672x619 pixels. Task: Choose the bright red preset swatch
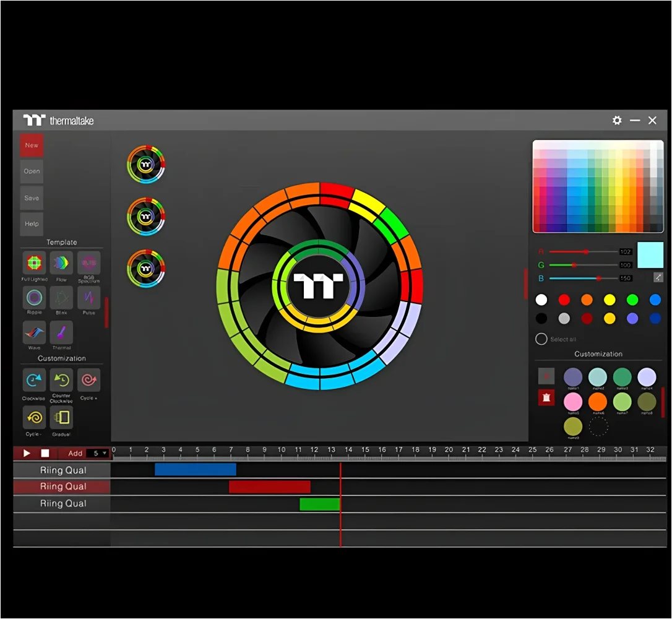tap(564, 300)
